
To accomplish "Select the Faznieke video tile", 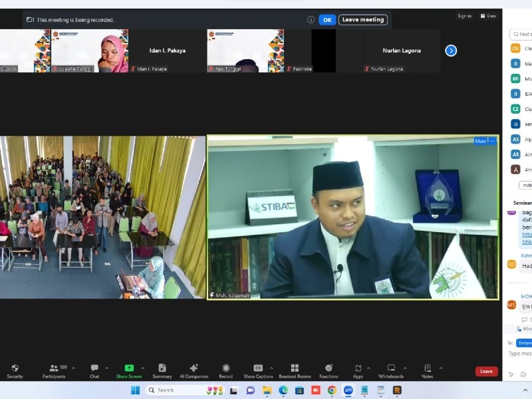I will pos(323,51).
